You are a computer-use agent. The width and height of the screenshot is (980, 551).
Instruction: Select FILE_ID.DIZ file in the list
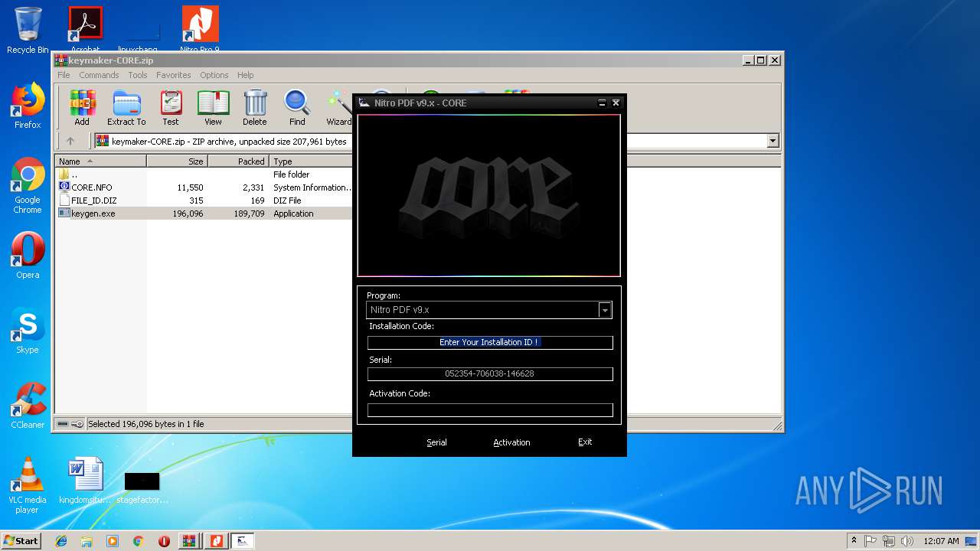[x=93, y=201]
